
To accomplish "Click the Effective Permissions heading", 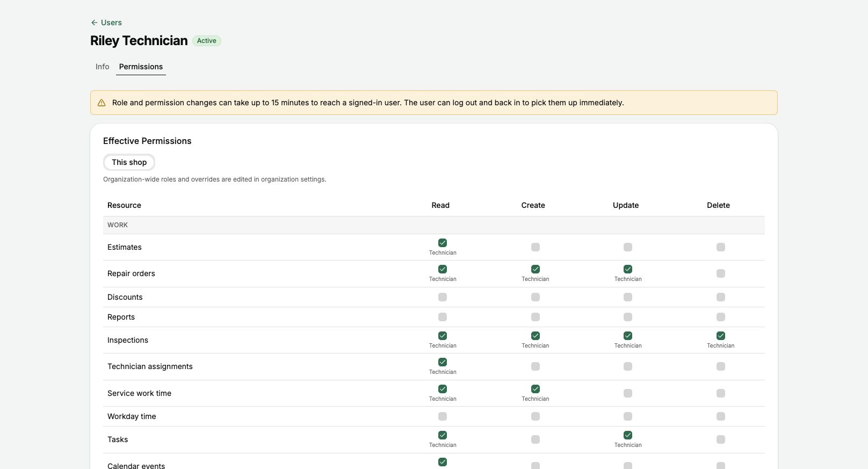I will point(147,141).
